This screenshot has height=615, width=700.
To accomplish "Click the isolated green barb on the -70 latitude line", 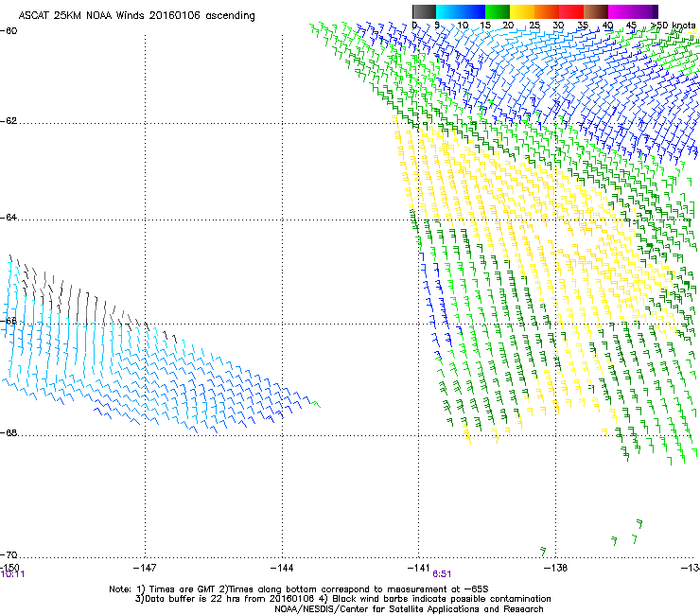I will click(x=543, y=551).
